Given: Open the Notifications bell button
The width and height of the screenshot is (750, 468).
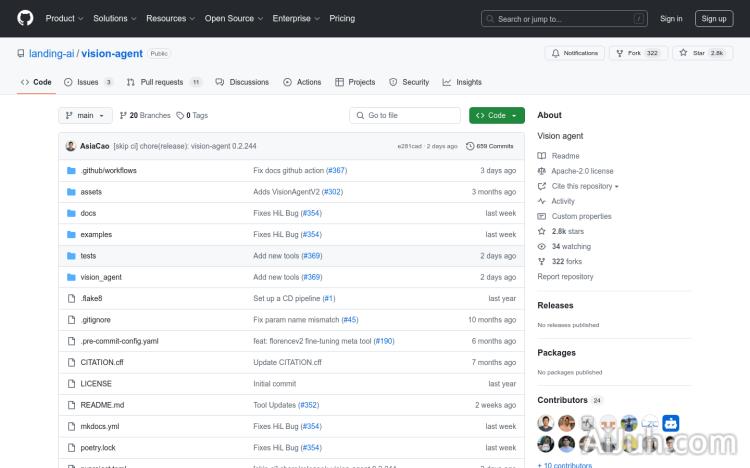Looking at the screenshot, I should [574, 53].
